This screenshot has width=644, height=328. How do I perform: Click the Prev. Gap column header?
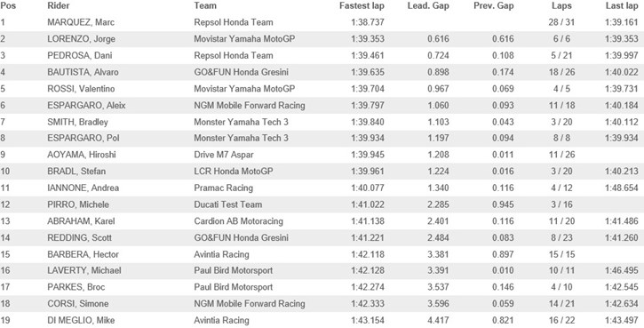pyautogui.click(x=494, y=6)
